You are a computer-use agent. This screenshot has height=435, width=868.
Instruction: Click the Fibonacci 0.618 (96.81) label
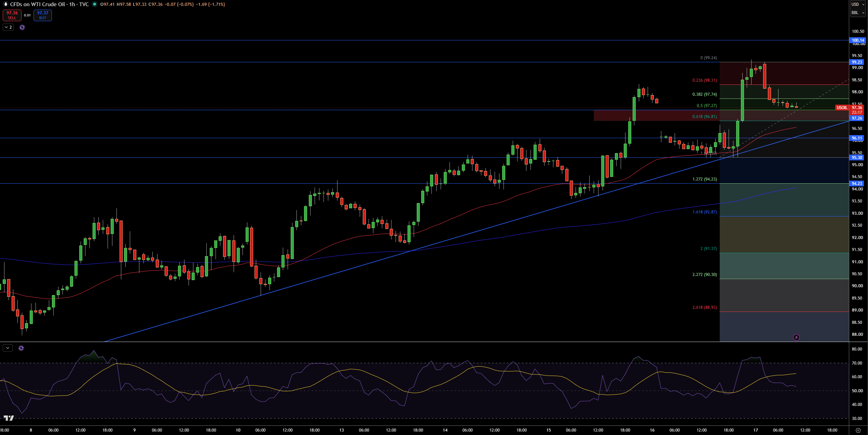[704, 117]
